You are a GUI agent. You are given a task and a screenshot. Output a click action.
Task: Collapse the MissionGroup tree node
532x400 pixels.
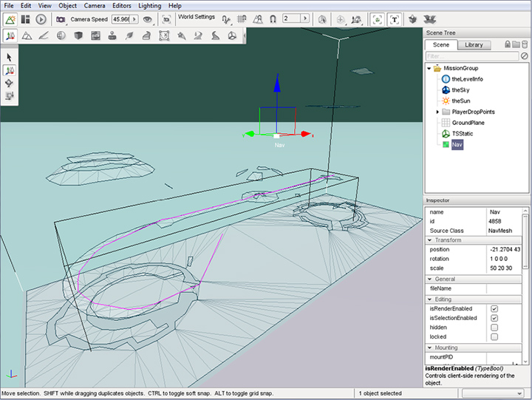click(x=429, y=69)
